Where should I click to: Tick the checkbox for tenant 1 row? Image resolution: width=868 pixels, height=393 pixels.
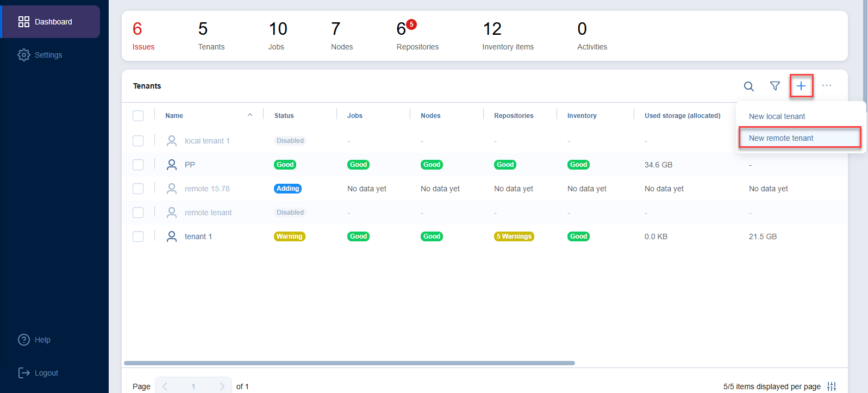(x=138, y=236)
